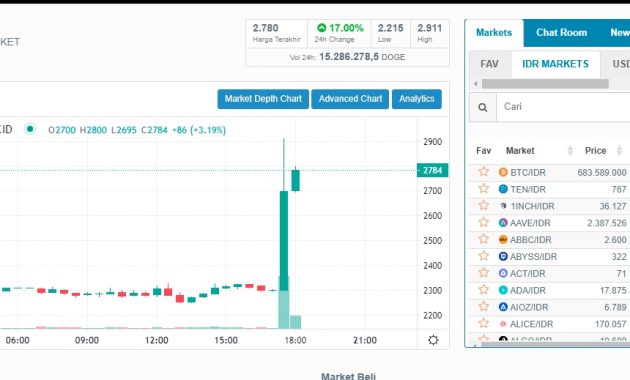Click the chart live status dot
Screen dimensions: 630x380
coord(30,129)
